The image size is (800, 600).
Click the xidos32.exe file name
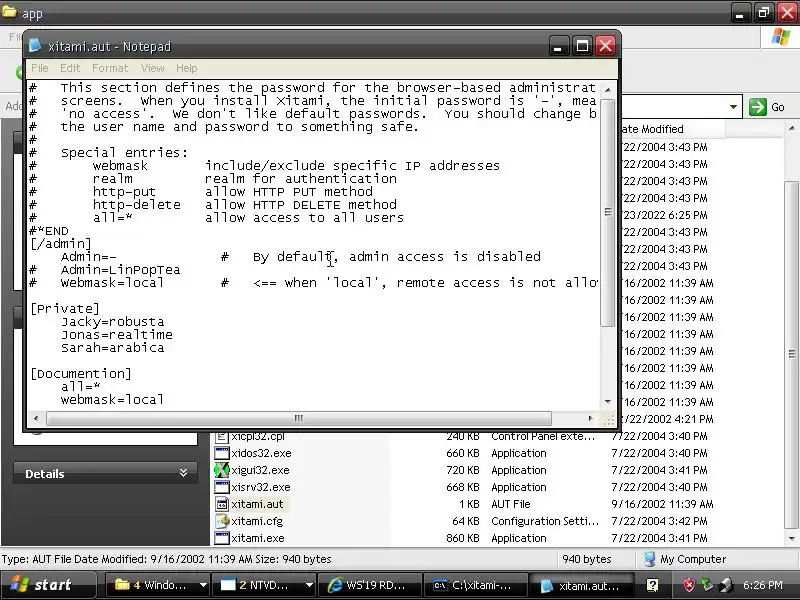pos(261,453)
